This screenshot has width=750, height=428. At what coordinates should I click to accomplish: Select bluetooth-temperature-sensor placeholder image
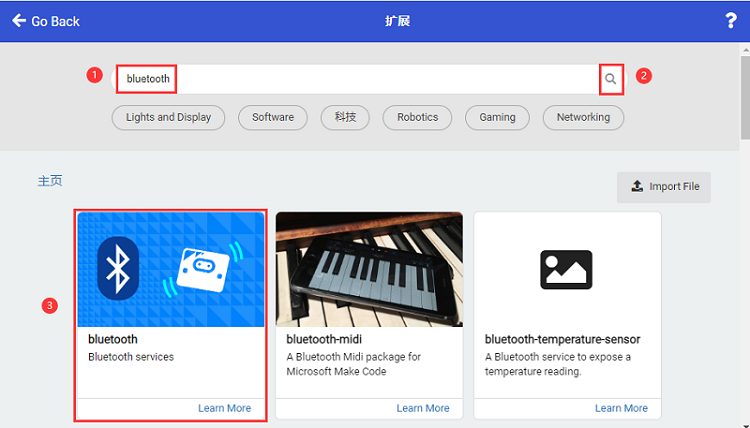[566, 270]
